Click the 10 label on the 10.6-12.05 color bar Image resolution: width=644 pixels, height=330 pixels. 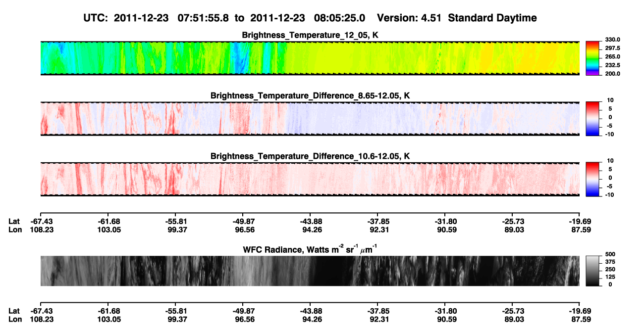[610, 161]
